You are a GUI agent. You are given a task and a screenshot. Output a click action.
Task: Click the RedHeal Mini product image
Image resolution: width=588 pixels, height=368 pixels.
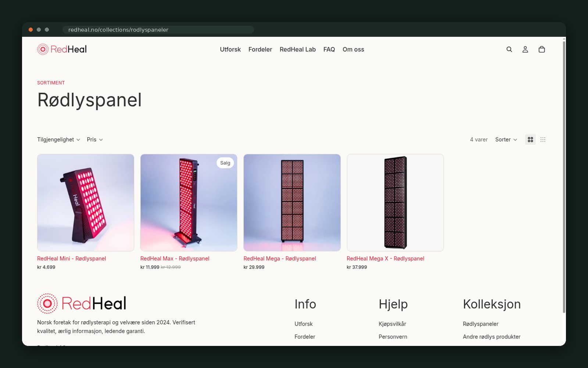point(86,202)
